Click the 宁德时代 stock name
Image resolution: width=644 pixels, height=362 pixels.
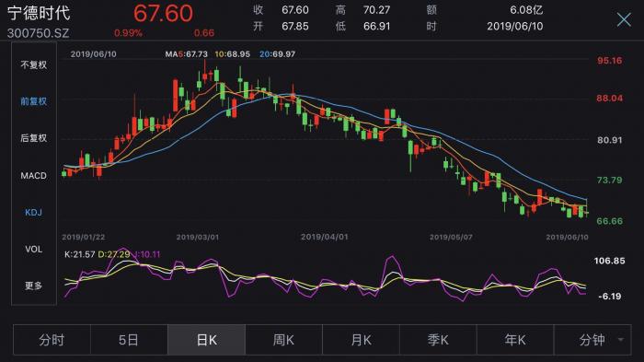tap(39, 13)
